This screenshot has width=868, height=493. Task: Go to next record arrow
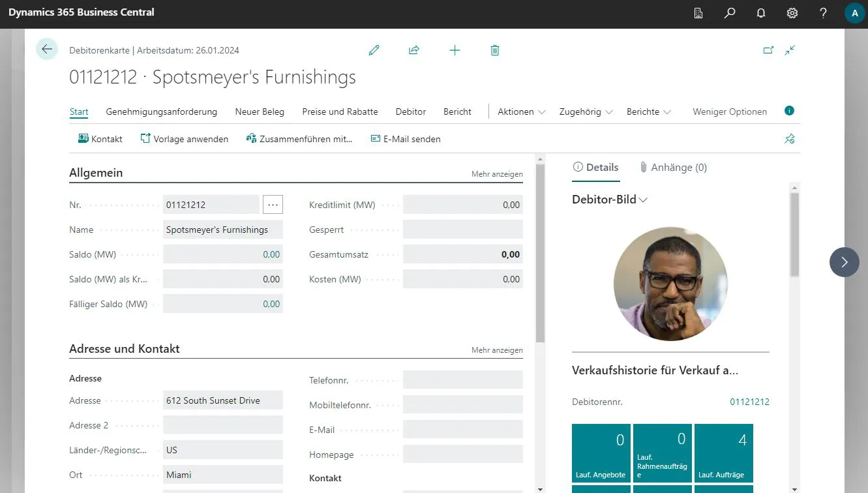pos(845,261)
